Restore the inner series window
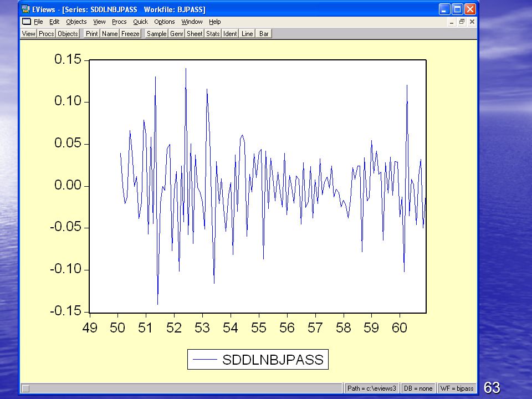 click(x=462, y=22)
